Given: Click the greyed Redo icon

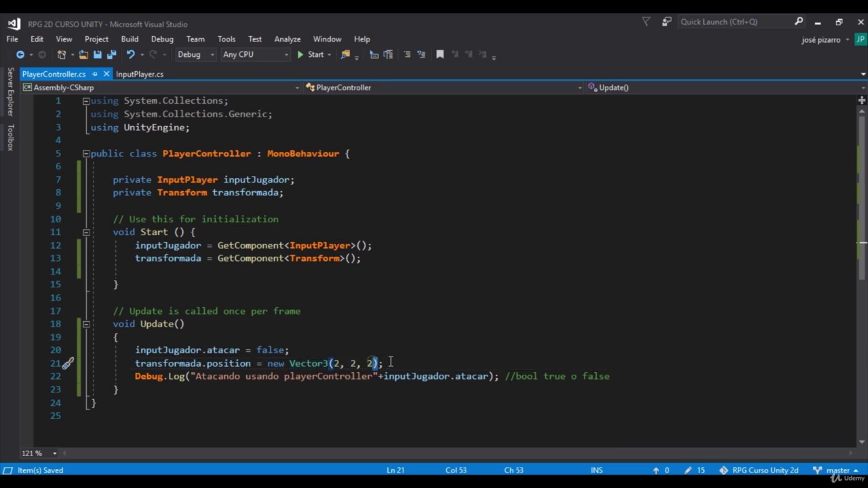Looking at the screenshot, I should (153, 55).
